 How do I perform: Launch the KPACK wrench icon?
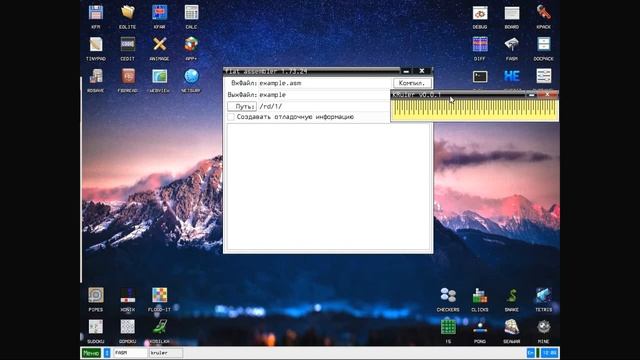click(x=544, y=13)
